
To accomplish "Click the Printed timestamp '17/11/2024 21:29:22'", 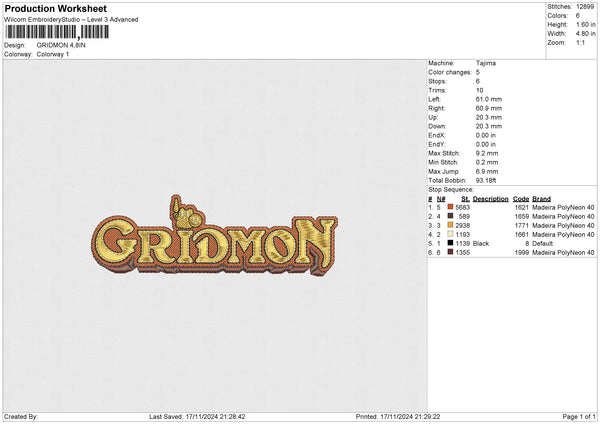I will coord(410,417).
